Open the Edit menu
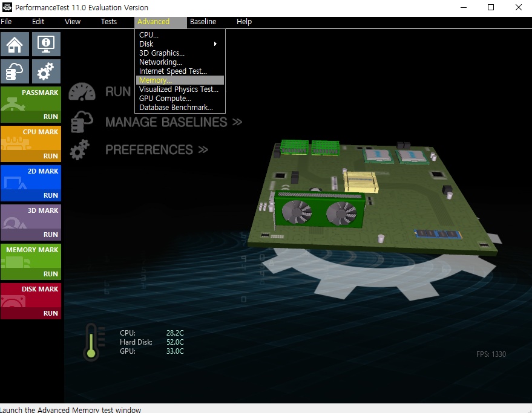Viewport: 532px width, 413px height. pyautogui.click(x=38, y=22)
